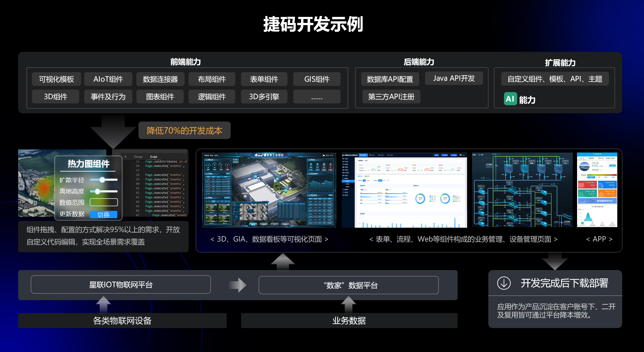644x352 pixels.
Task: Click the 扩散半径 slider handle
Action: point(102,180)
